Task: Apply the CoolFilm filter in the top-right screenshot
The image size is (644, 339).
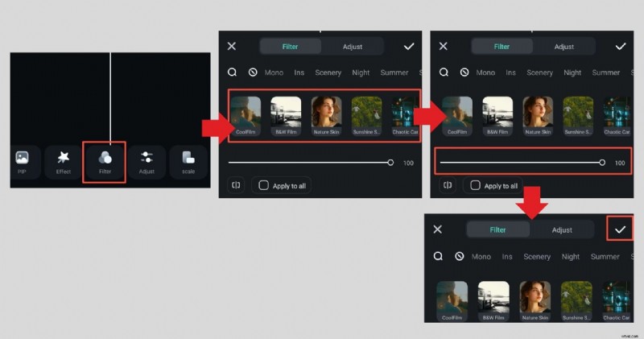Action: point(457,116)
